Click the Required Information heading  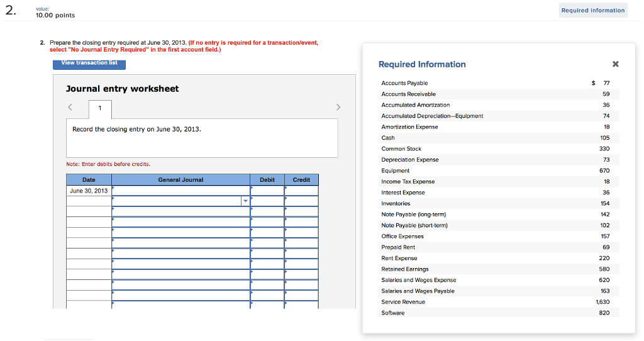click(x=422, y=64)
